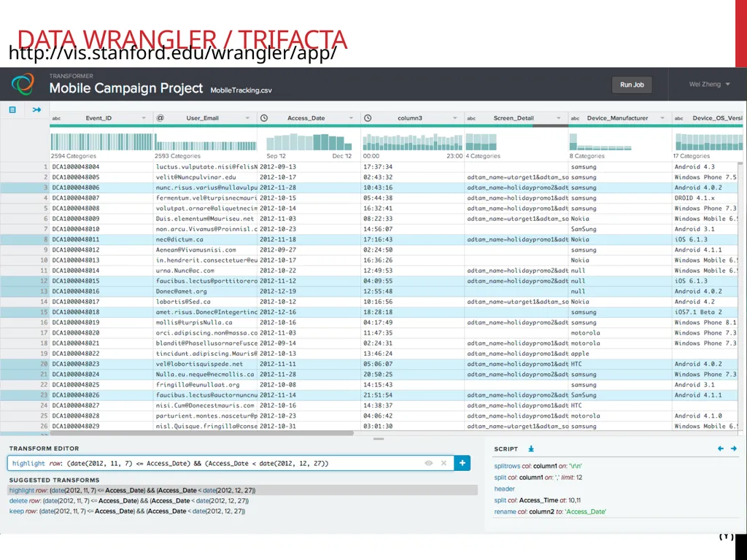Viewport: 747px width, 560px height.
Task: Download the script with the arrow icon
Action: 531,448
